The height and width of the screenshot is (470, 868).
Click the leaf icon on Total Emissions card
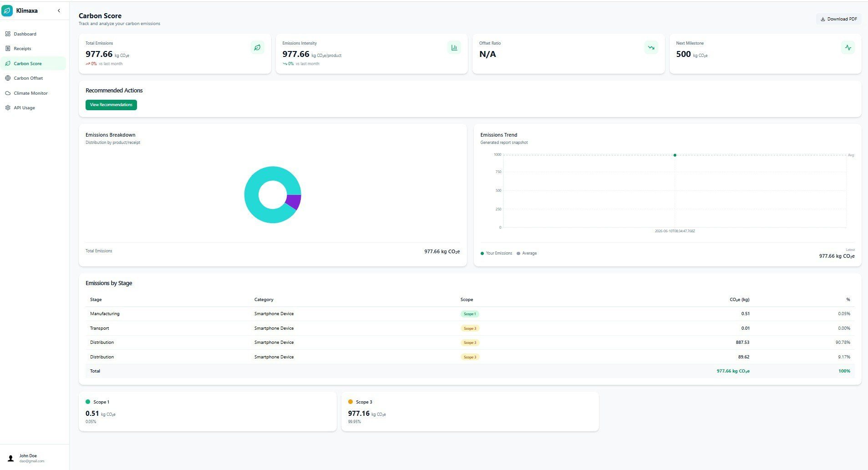257,47
